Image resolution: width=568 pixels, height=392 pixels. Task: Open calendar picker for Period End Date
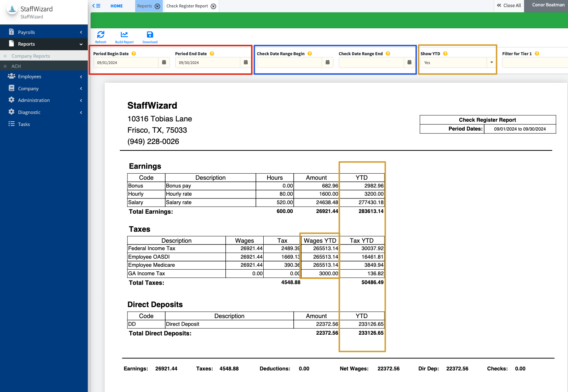pyautogui.click(x=246, y=63)
